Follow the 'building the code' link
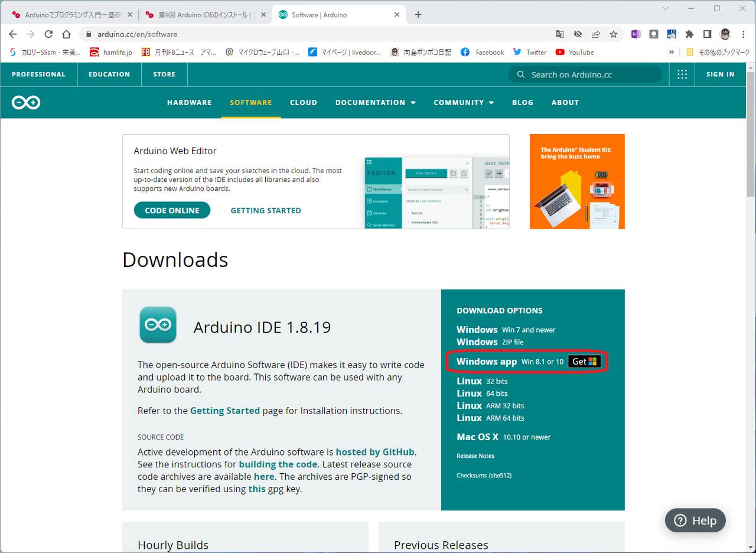Image resolution: width=756 pixels, height=553 pixels. 278,464
